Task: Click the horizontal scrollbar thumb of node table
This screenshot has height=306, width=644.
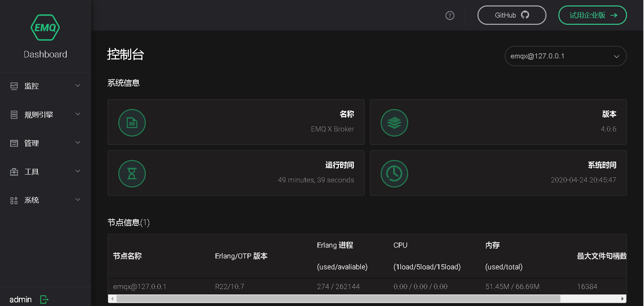Action: tap(338, 299)
